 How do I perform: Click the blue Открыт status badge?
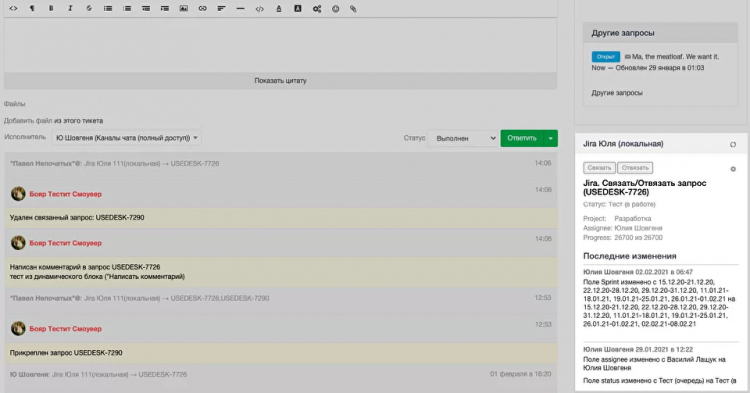606,56
